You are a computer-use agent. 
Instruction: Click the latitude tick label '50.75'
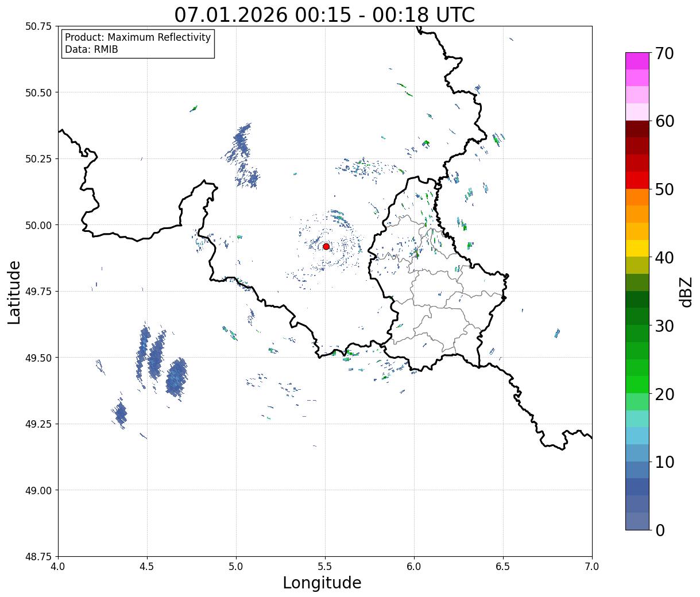coord(38,26)
